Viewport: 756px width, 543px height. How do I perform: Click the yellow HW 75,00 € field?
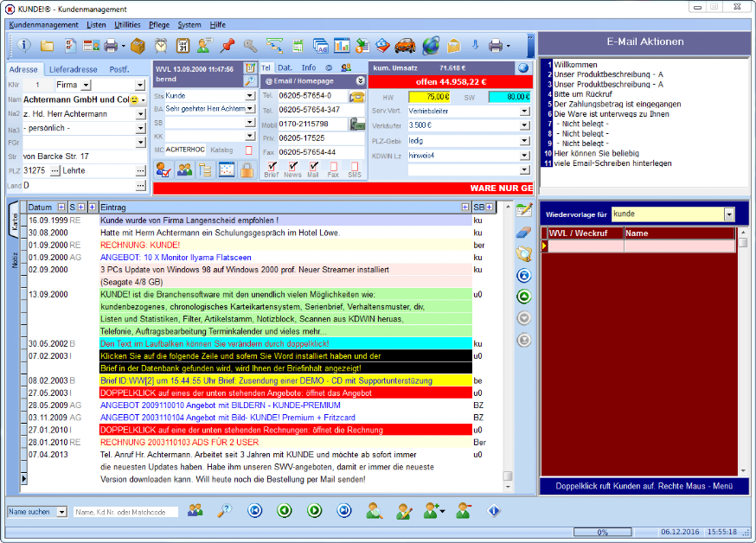pyautogui.click(x=430, y=97)
